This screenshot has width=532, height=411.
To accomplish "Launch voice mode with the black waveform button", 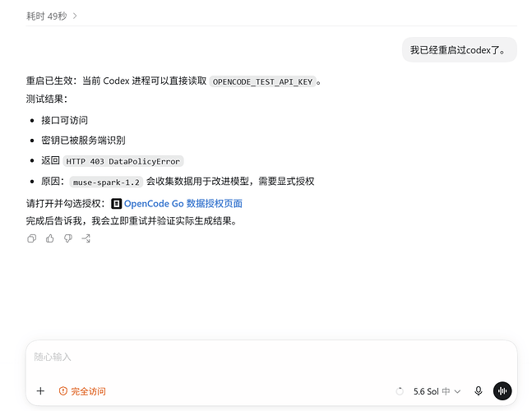I will [502, 391].
